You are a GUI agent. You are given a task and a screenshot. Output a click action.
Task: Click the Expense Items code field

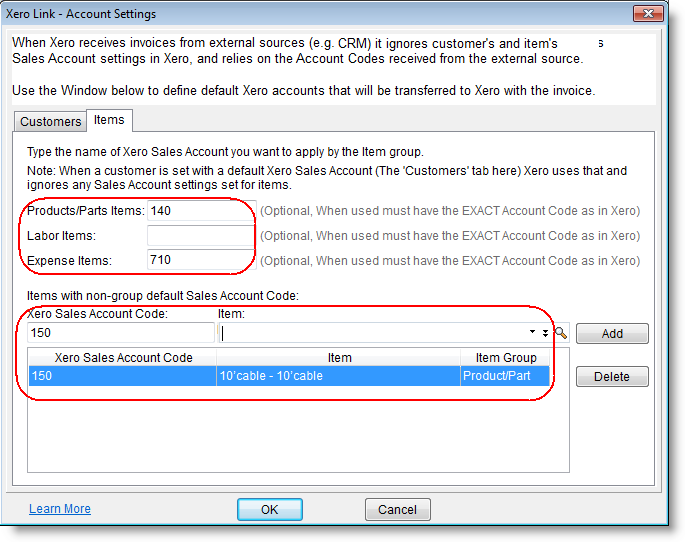click(x=201, y=260)
